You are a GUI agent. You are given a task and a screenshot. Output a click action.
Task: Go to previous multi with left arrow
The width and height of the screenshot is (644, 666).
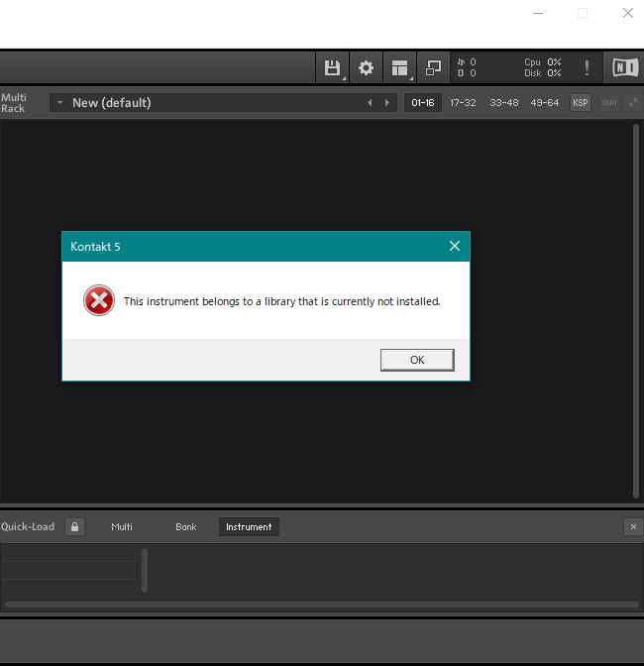[370, 103]
